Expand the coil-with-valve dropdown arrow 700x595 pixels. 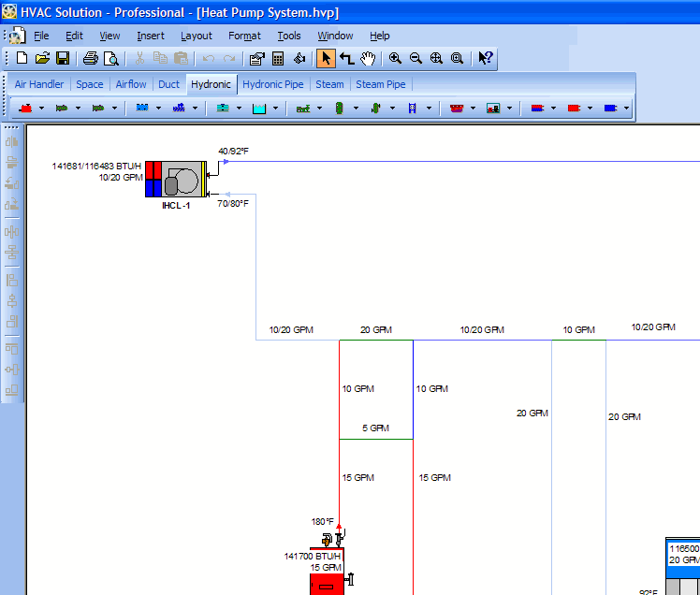[195, 108]
